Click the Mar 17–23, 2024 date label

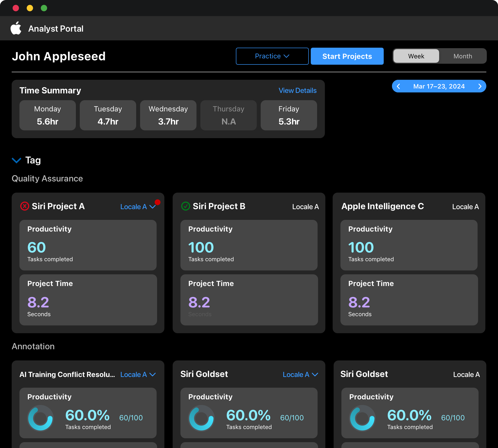pyautogui.click(x=439, y=86)
